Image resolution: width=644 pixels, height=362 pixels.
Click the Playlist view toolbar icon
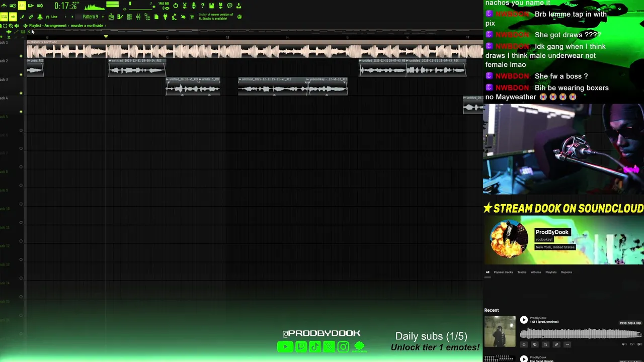tap(111, 17)
